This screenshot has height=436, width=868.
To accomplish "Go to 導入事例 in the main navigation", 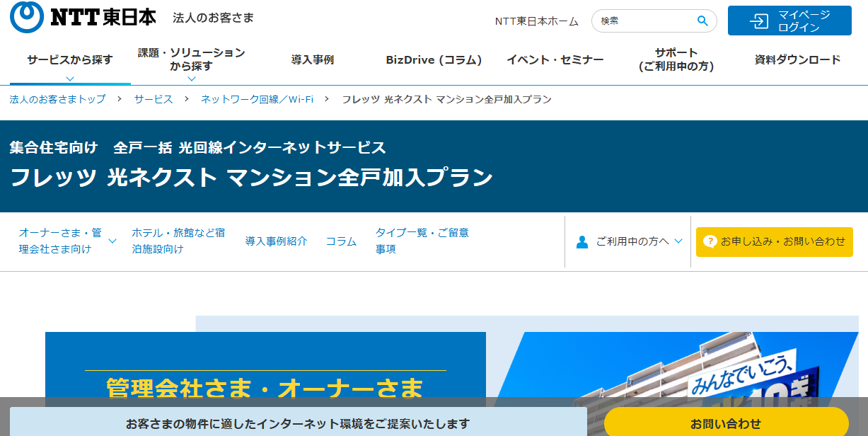I will 313,60.
